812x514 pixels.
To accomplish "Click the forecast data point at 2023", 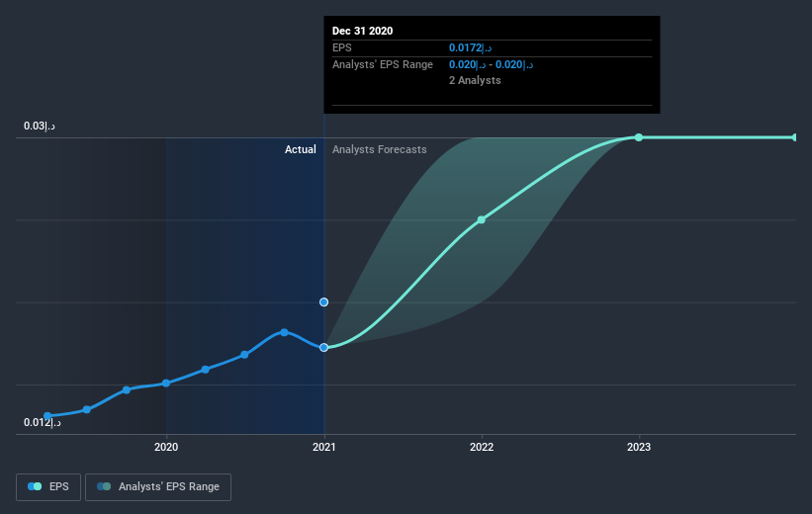I will [x=639, y=137].
